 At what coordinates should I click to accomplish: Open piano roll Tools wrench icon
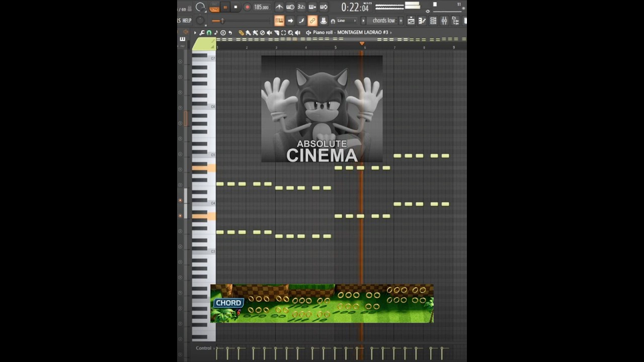click(202, 33)
